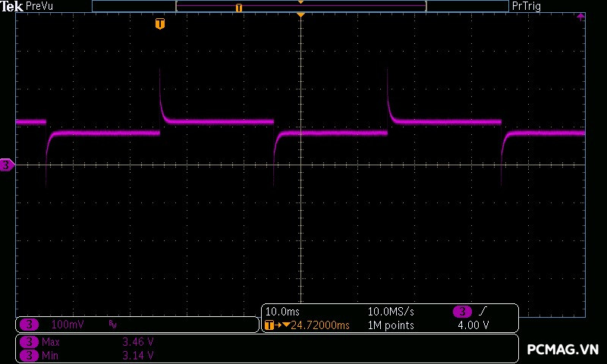Screen dimensions: 607x364
Task: Click the PrTrig trigger status label
Action: 527,6
